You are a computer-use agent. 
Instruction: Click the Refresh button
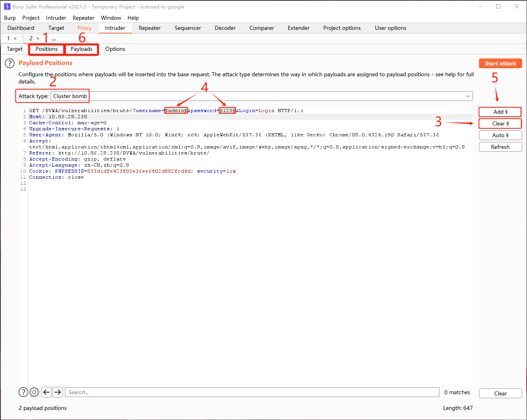click(500, 147)
